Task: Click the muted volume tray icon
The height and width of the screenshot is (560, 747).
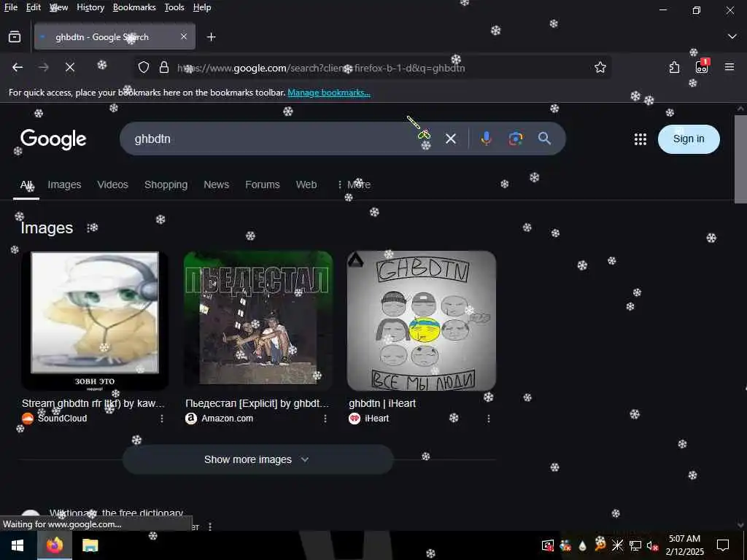Action: tap(652, 545)
